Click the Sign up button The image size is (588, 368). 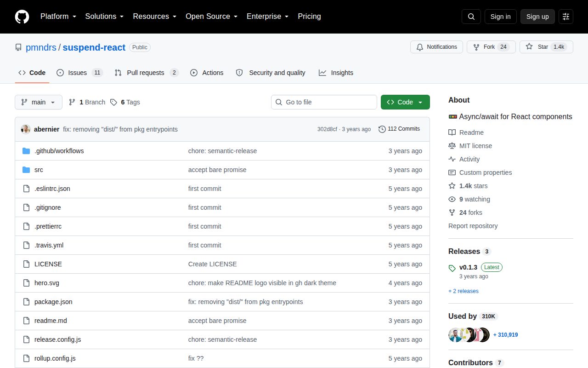click(x=537, y=17)
